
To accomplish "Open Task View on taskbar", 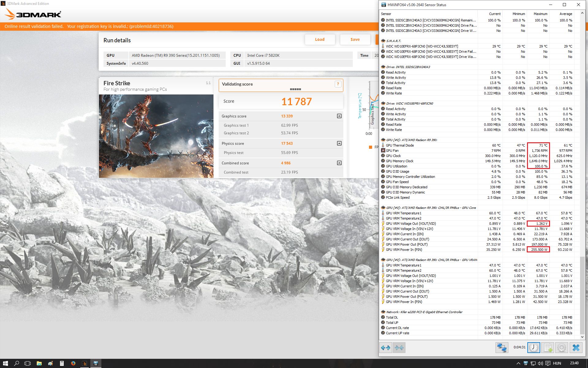I will click(x=28, y=363).
